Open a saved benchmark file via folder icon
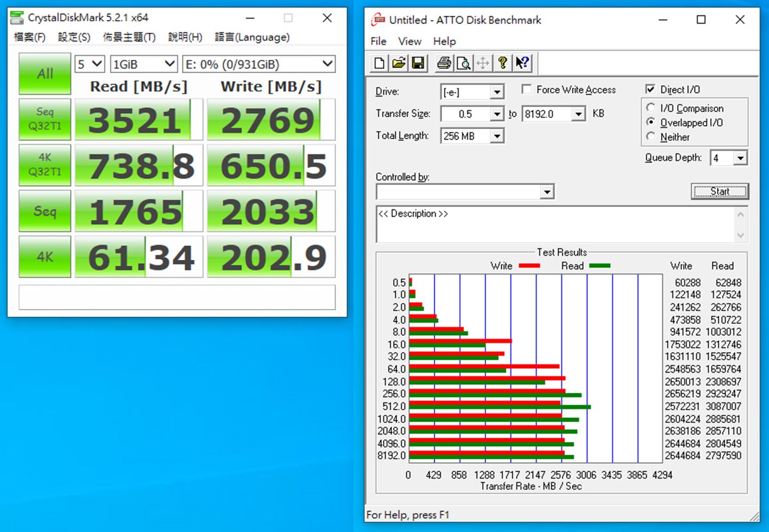The height and width of the screenshot is (532, 769). [x=399, y=63]
